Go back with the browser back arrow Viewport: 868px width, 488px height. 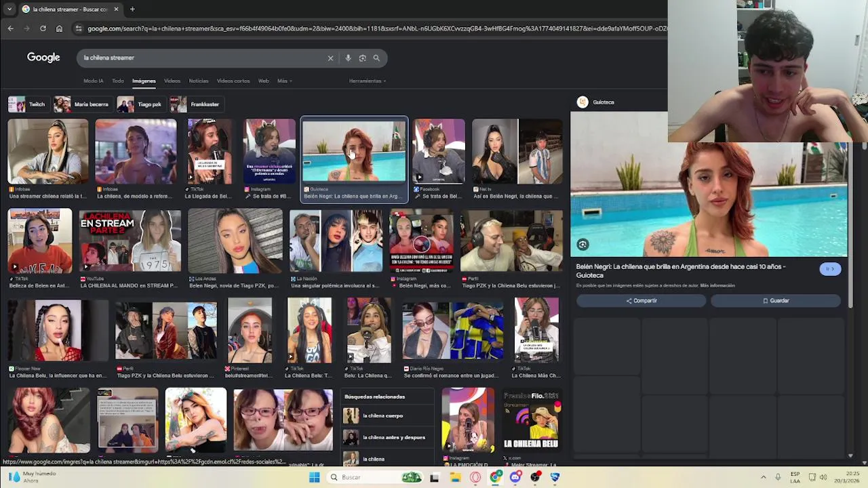pos(10,28)
